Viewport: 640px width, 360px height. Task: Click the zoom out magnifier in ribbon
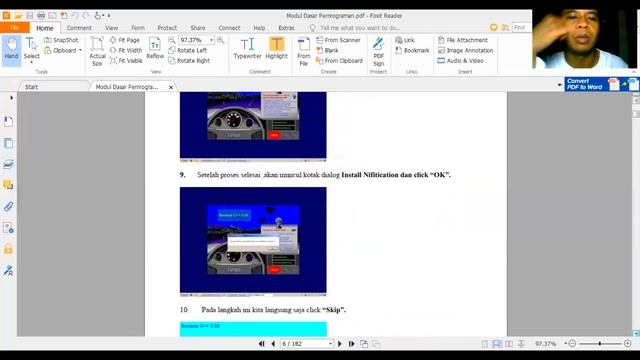tap(172, 40)
